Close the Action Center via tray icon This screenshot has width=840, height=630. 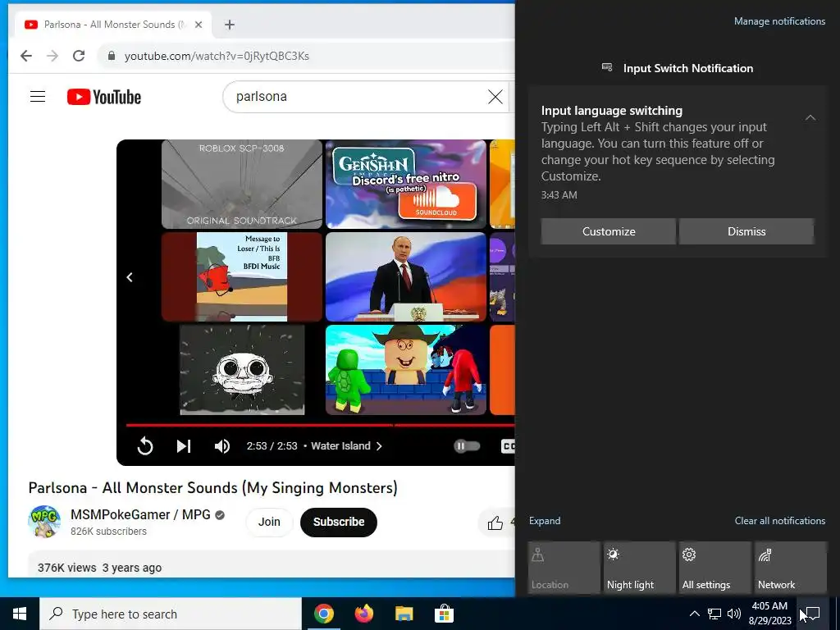coord(813,614)
